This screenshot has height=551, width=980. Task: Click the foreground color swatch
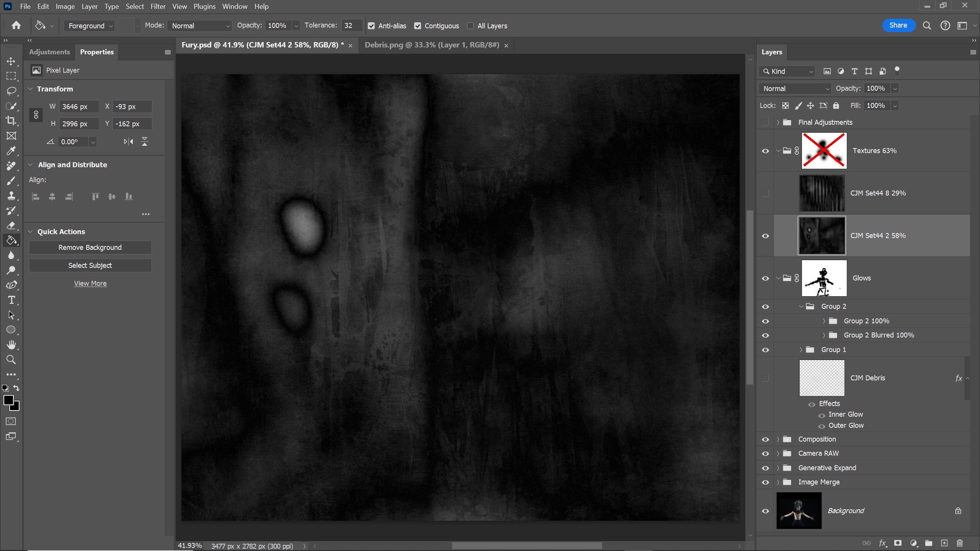pyautogui.click(x=8, y=400)
